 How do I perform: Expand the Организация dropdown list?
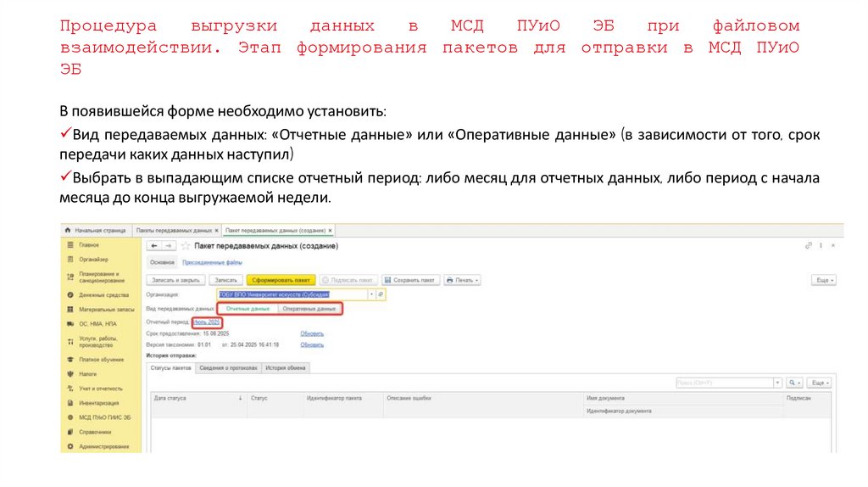tap(371, 294)
